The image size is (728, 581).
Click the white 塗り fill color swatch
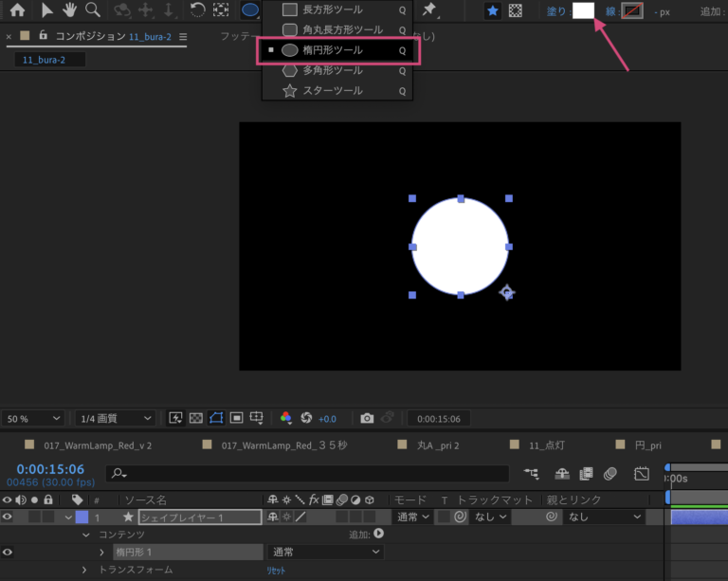[x=583, y=10]
